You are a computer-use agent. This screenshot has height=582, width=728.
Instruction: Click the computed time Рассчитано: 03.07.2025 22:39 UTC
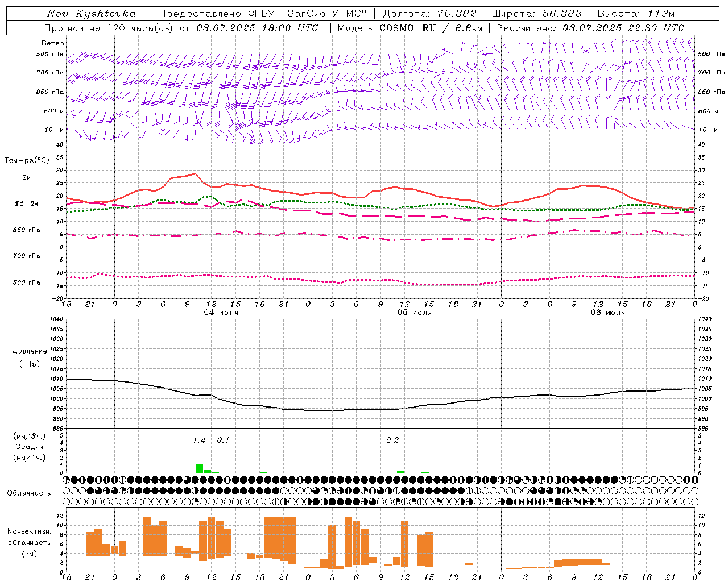tap(590, 28)
